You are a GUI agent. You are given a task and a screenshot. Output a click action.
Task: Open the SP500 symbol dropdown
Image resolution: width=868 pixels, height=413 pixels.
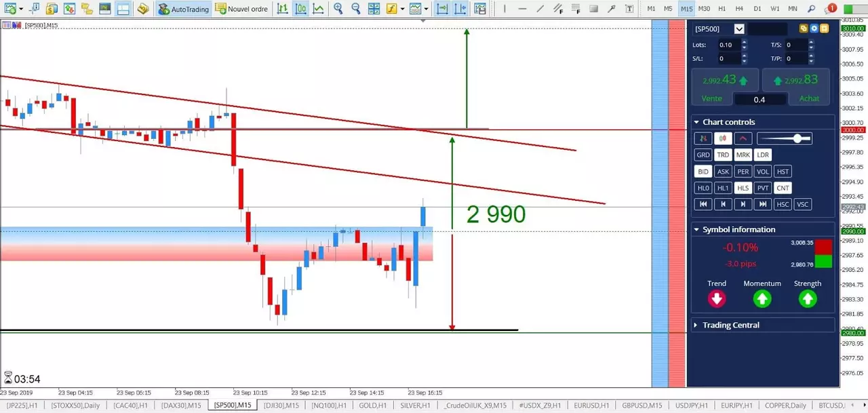(x=739, y=28)
